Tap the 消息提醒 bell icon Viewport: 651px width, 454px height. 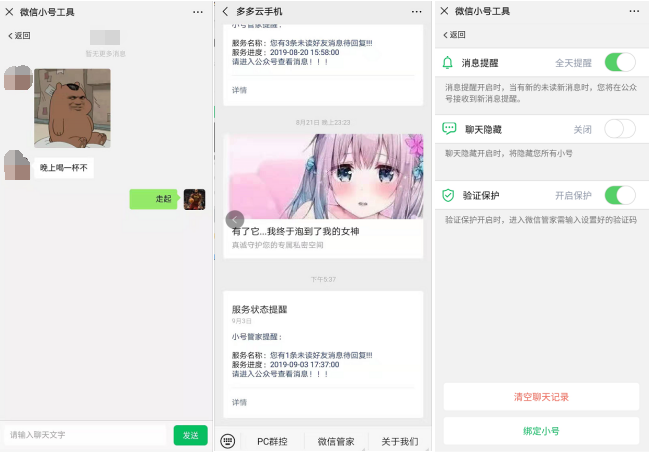click(448, 63)
